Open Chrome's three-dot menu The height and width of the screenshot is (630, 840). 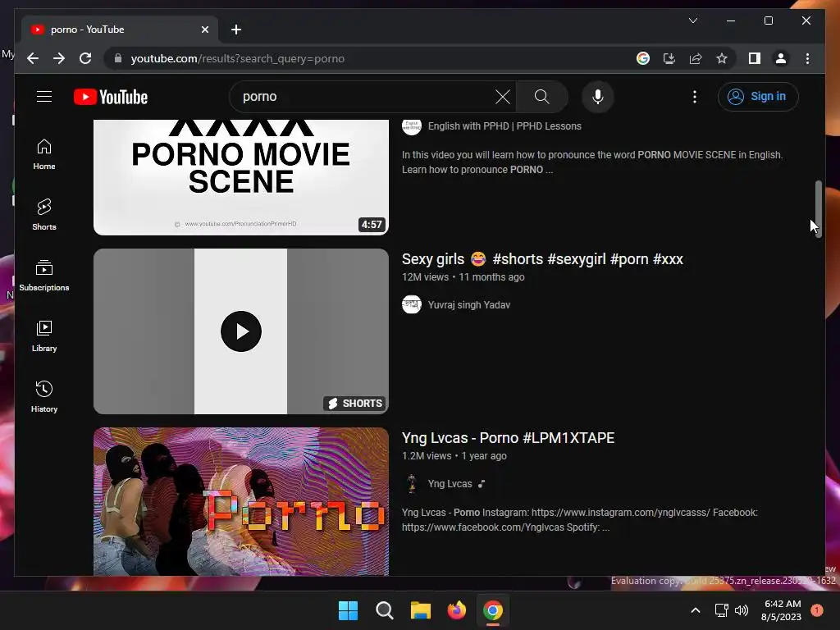807,58
